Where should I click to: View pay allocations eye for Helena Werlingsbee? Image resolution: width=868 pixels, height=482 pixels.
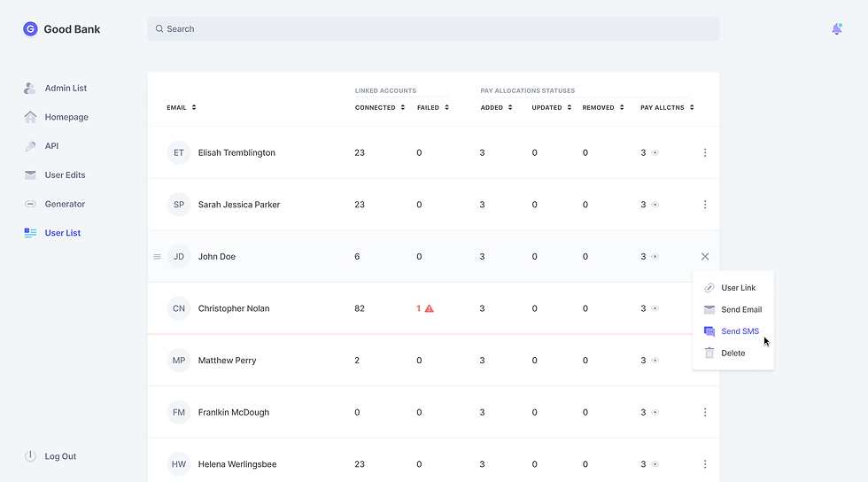(655, 464)
